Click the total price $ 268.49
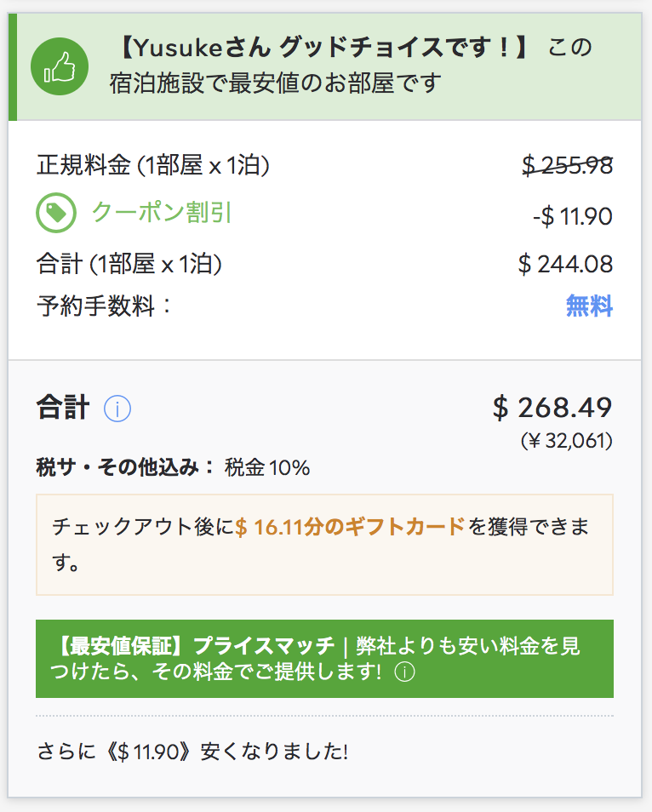 (552, 408)
